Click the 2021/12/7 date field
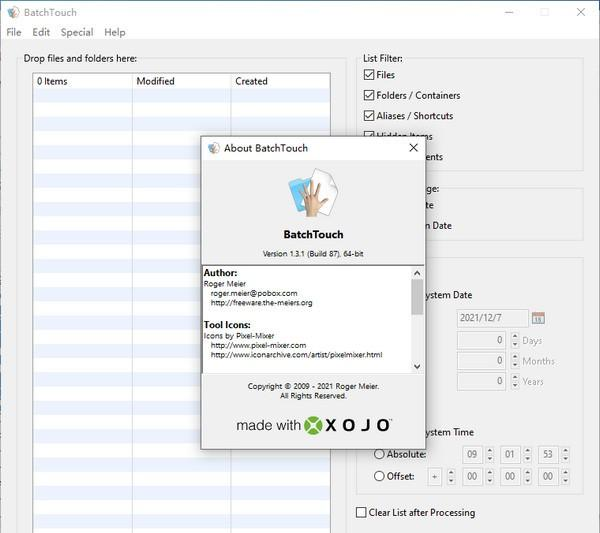Screen dimensions: 600x533 (492, 318)
